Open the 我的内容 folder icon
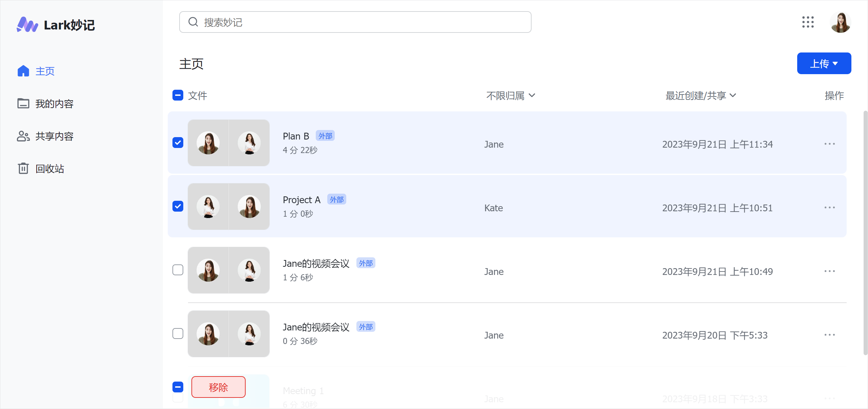This screenshot has width=868, height=409. pos(23,104)
